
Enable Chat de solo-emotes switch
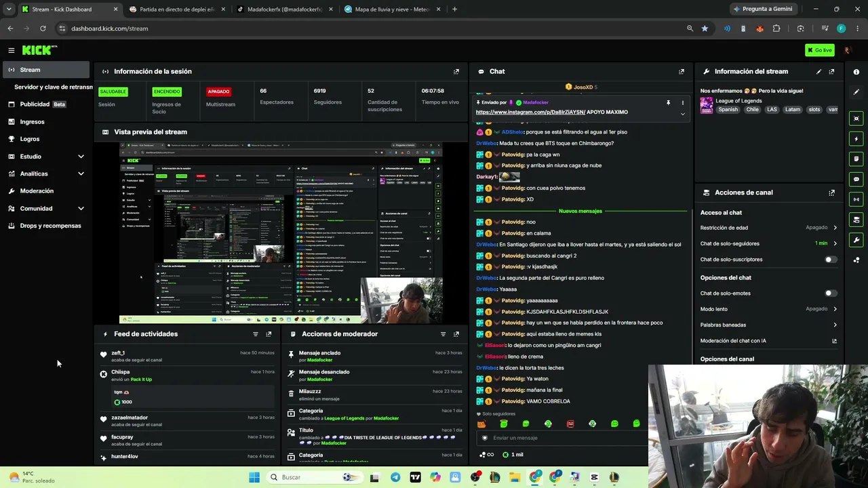tap(830, 293)
